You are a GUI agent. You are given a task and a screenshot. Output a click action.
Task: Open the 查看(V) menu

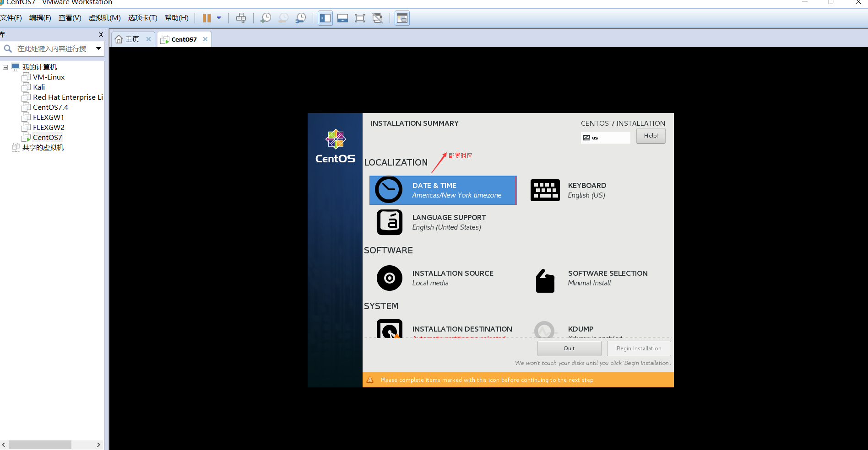coord(70,18)
